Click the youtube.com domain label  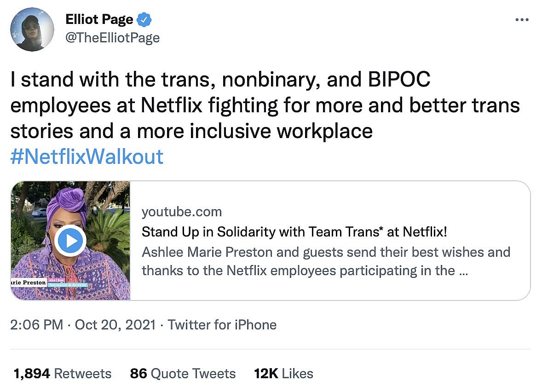[x=181, y=212]
